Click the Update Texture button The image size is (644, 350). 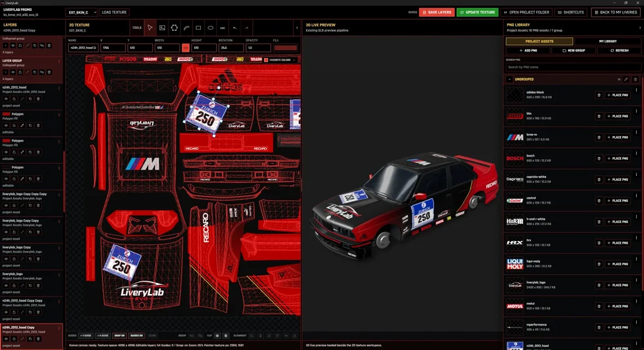point(477,12)
